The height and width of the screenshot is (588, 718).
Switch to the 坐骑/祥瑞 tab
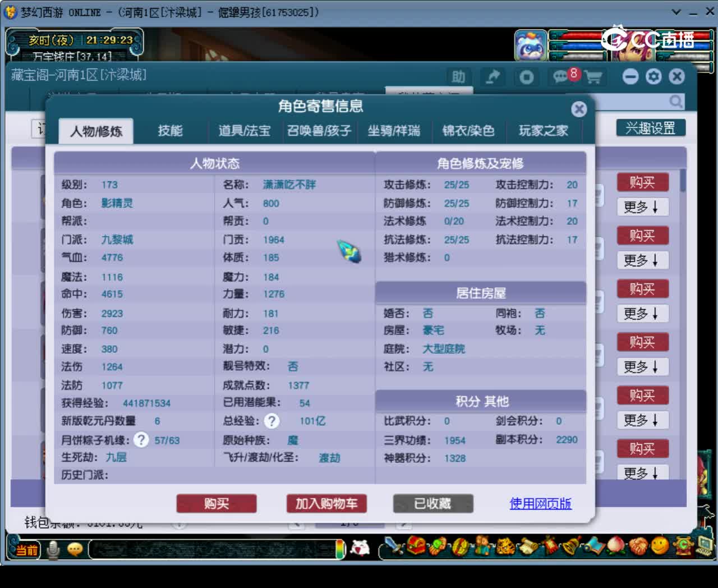394,131
